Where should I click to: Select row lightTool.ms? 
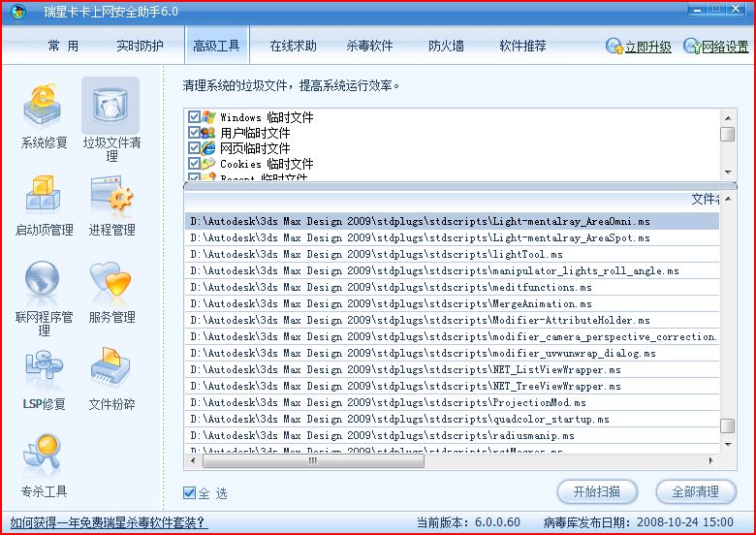[453, 255]
